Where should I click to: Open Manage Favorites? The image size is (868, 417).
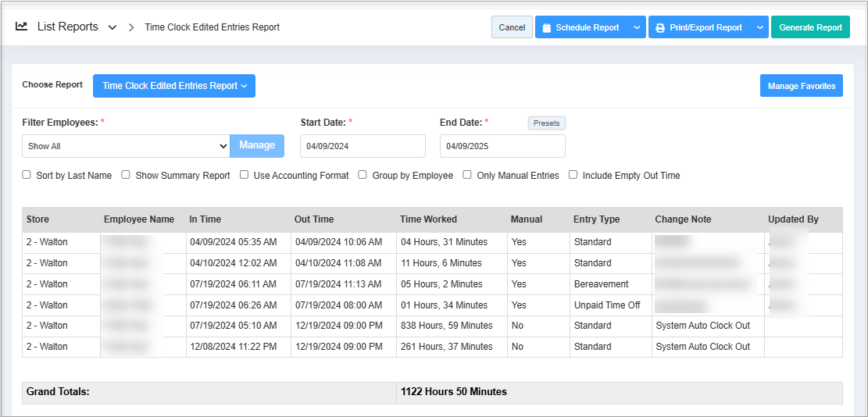coord(801,86)
